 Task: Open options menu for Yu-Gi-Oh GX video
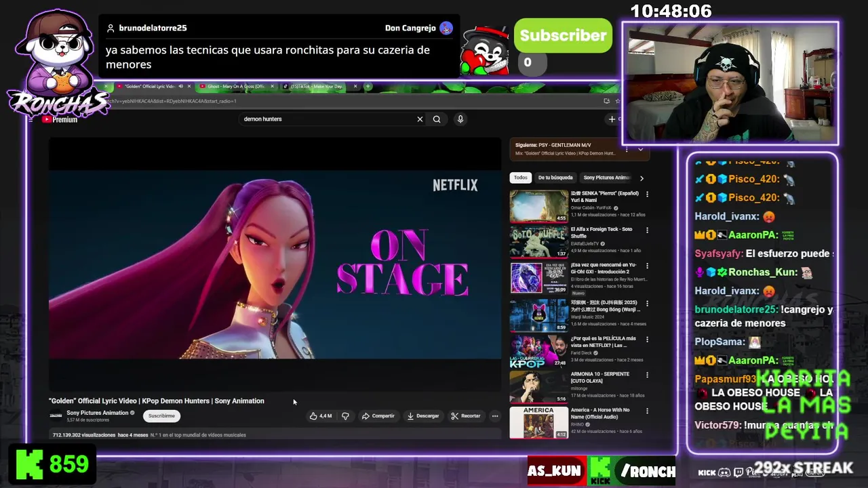pos(647,266)
